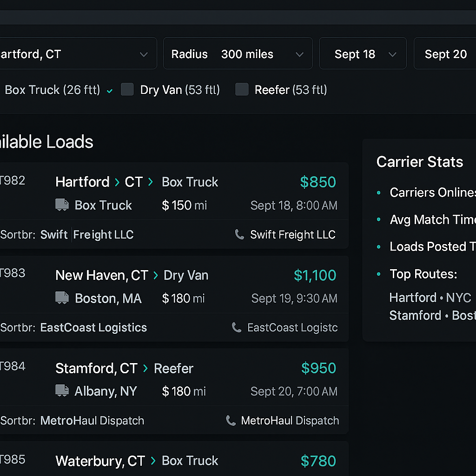Click truck icon beside Boston, MA

click(x=62, y=298)
